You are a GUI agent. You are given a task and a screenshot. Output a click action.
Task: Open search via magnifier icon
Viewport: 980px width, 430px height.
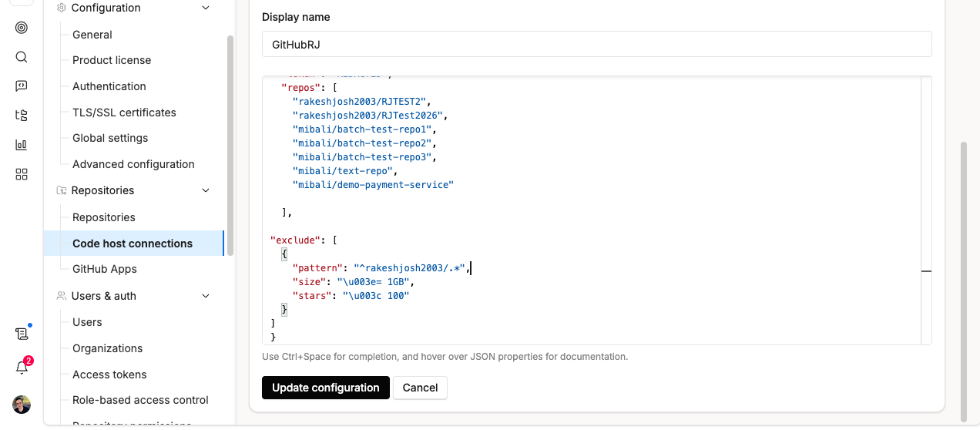[x=22, y=57]
